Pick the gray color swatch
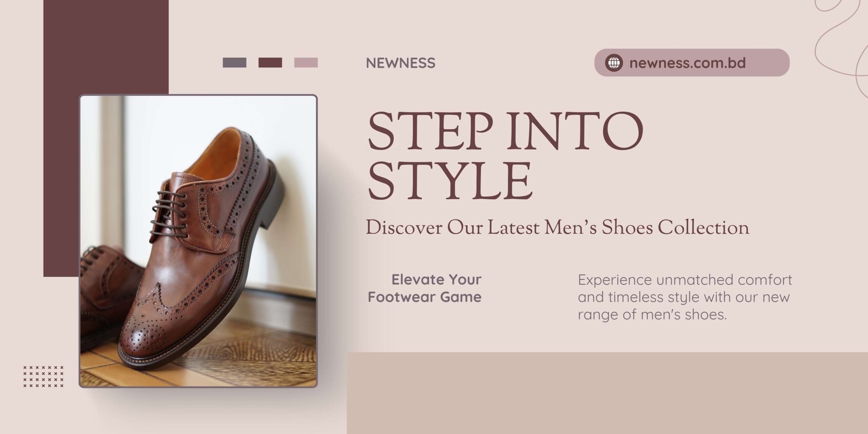The width and height of the screenshot is (868, 434). tap(234, 63)
